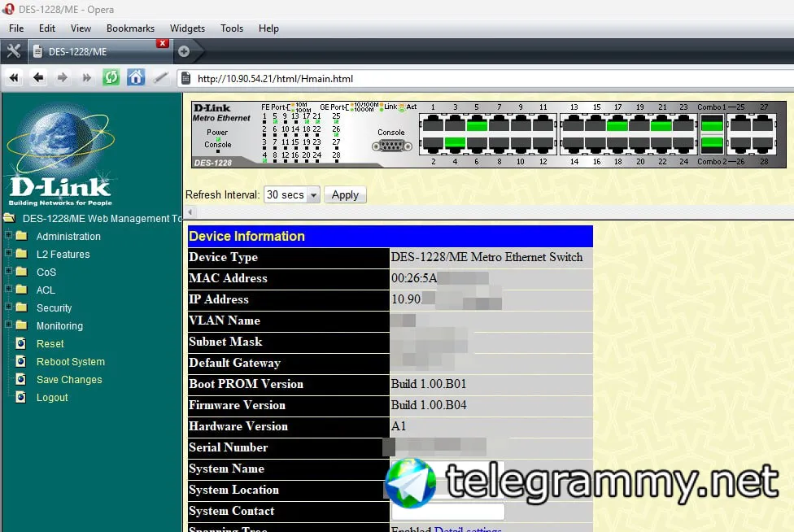Click the Save Changes page icon
This screenshot has height=532, width=794.
coord(21,379)
